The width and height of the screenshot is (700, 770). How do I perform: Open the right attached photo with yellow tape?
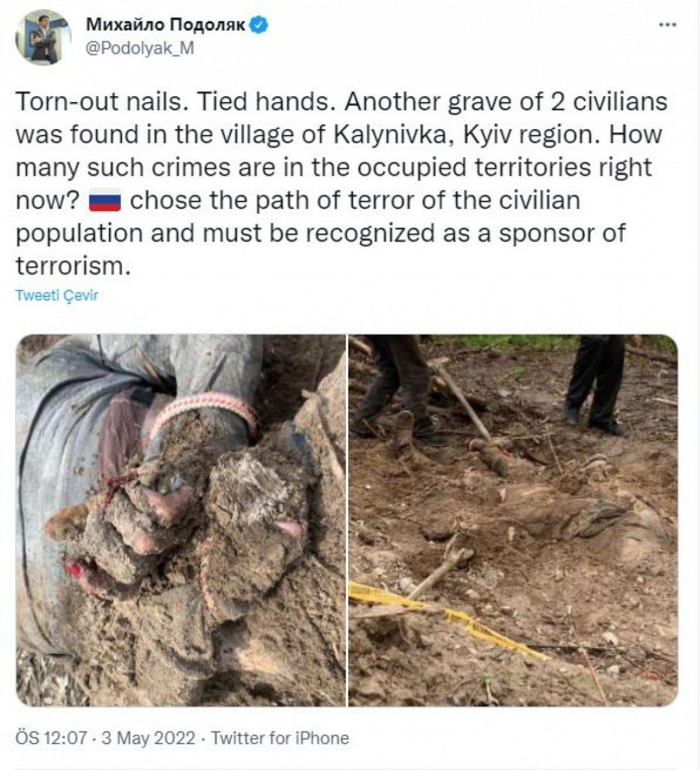tap(513, 520)
